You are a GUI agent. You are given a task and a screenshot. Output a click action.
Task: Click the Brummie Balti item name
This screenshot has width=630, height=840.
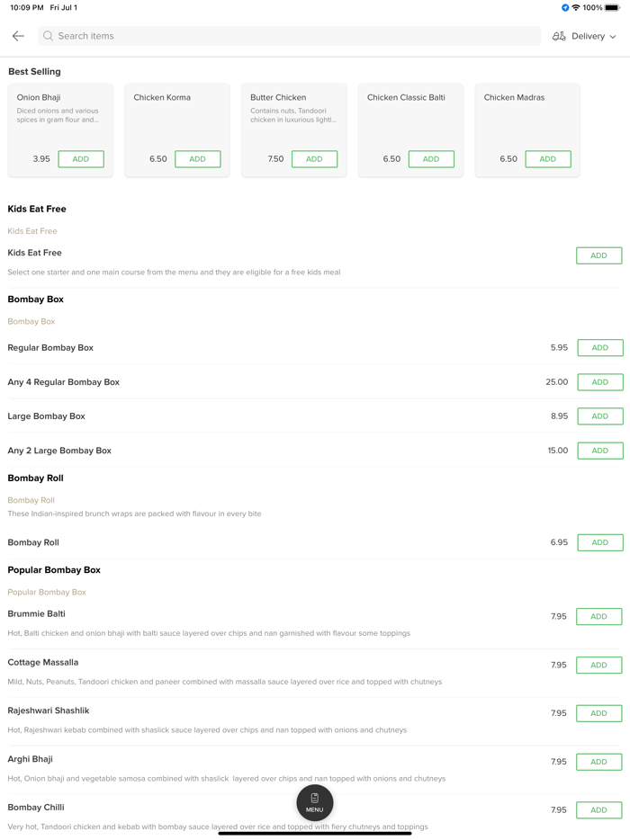click(x=37, y=614)
